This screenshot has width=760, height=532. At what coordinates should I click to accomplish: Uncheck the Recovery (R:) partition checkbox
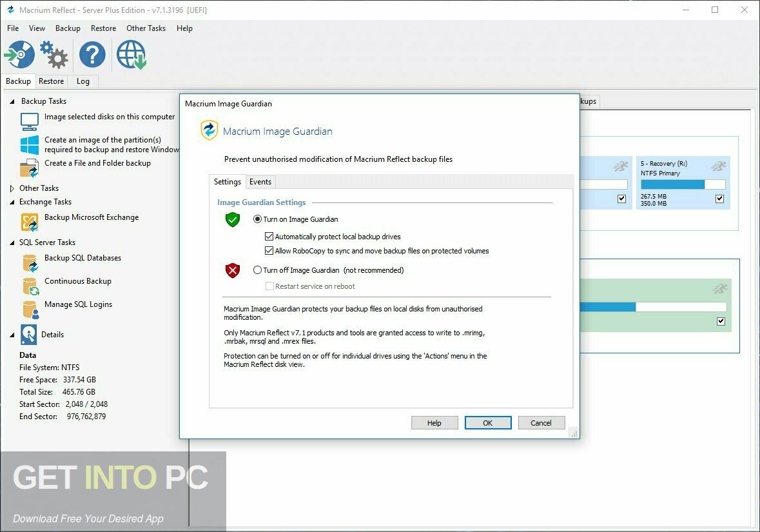click(x=720, y=199)
